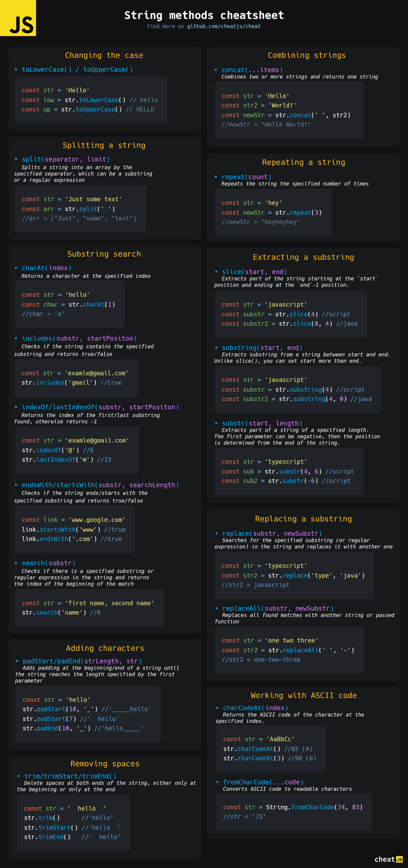
Task: Click the yellow String methods cheatsheet title
Action: click(204, 15)
